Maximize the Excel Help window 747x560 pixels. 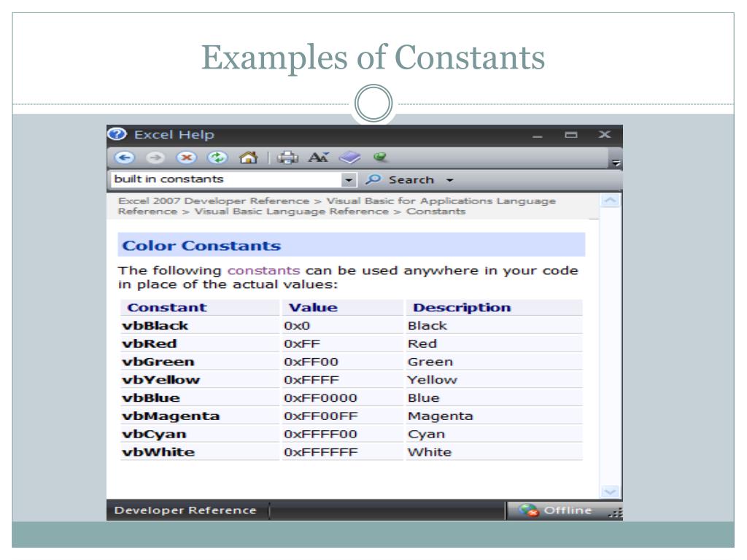[x=570, y=135]
